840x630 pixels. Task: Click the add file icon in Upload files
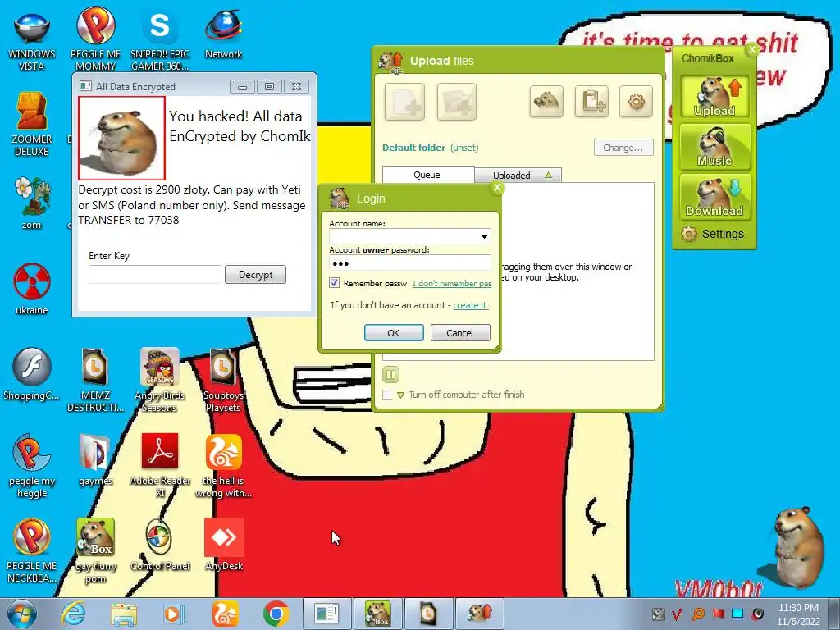coord(404,101)
